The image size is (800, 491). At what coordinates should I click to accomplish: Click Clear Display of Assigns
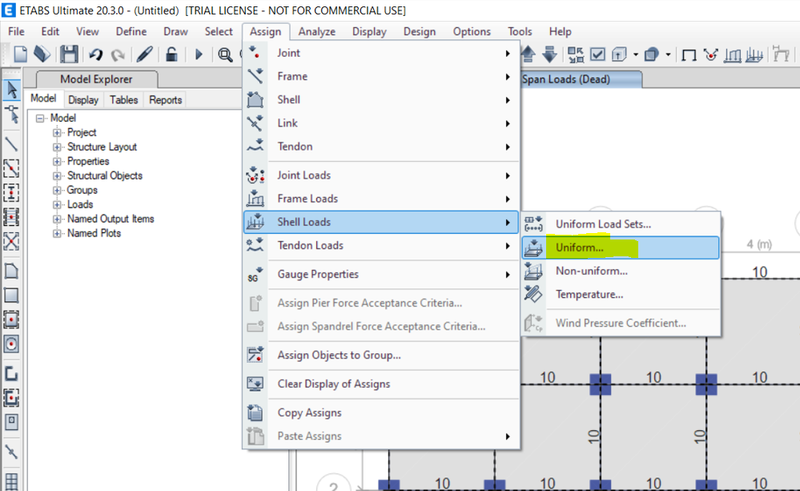[381, 384]
